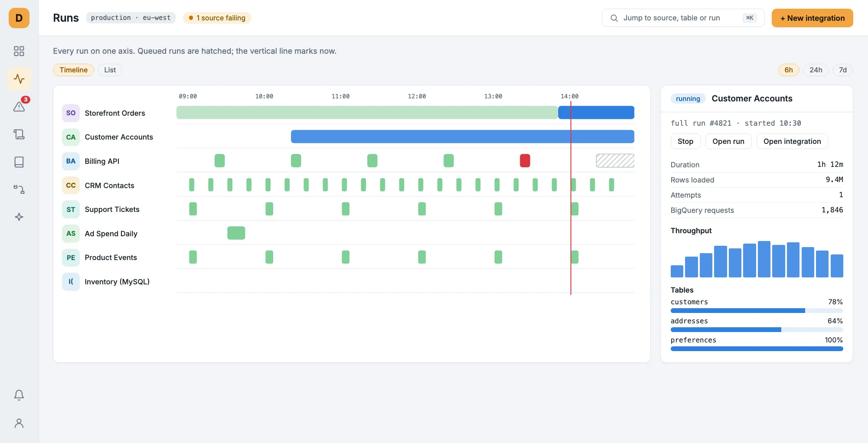Click the Open integration button
This screenshot has width=868, height=443.
pos(792,141)
